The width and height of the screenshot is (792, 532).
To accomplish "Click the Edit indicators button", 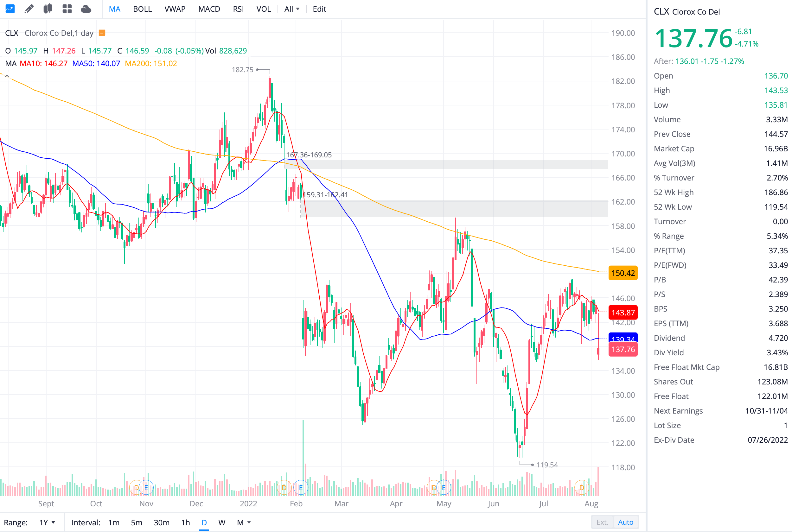I will pos(319,9).
